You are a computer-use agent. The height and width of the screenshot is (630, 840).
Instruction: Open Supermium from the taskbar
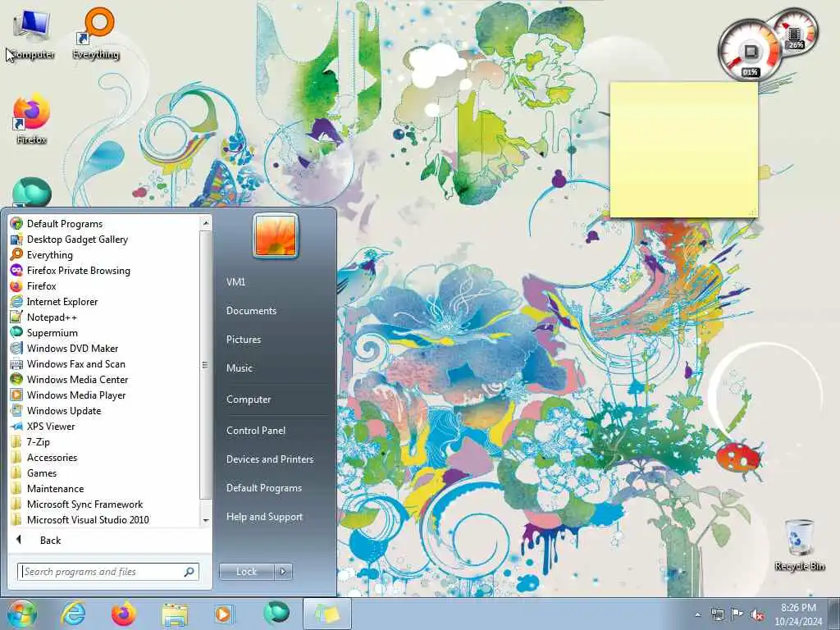[x=276, y=614]
